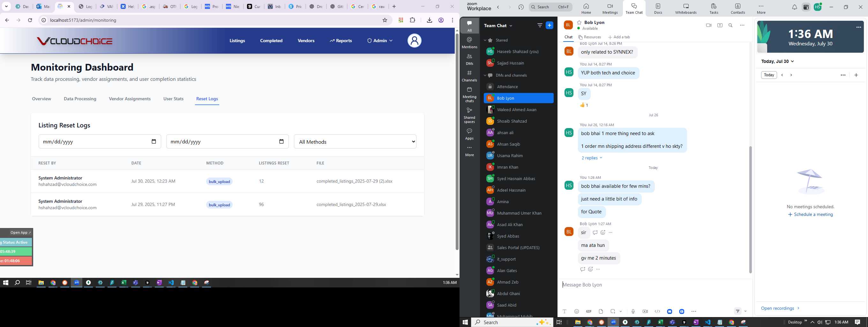
Task: Take a screenshot capture for chat
Action: (613, 311)
